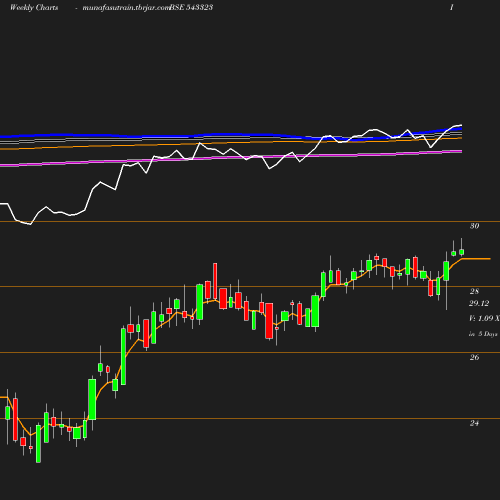
Task: Click the volume label 'V: 1.09 X'
Action: (x=484, y=318)
